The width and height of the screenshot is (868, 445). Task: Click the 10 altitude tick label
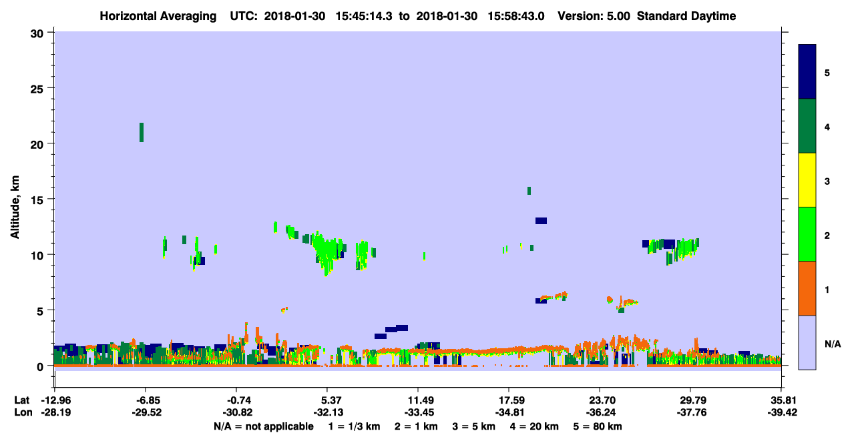(38, 255)
